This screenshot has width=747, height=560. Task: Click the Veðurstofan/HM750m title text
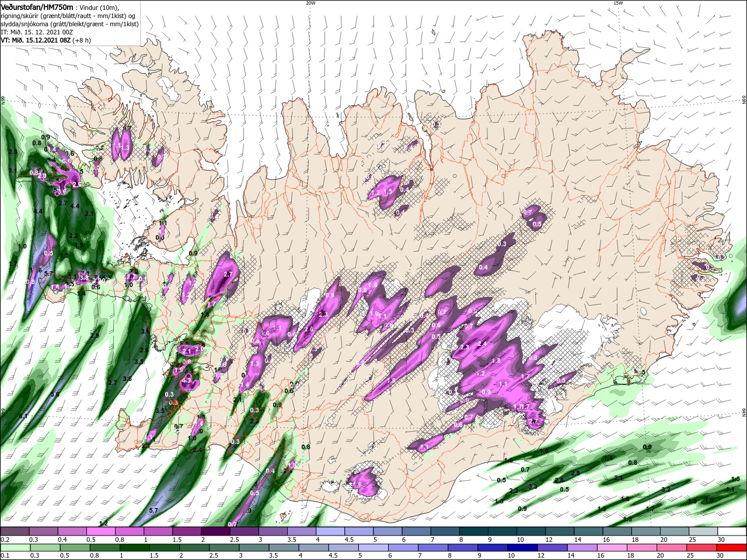point(37,6)
